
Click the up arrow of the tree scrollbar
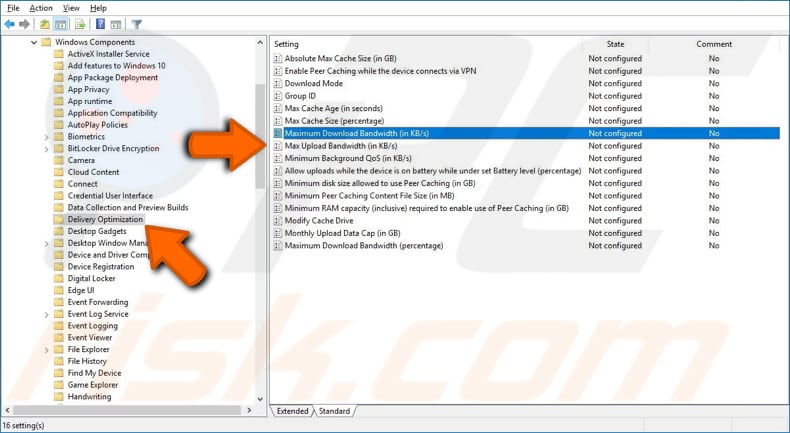(260, 42)
